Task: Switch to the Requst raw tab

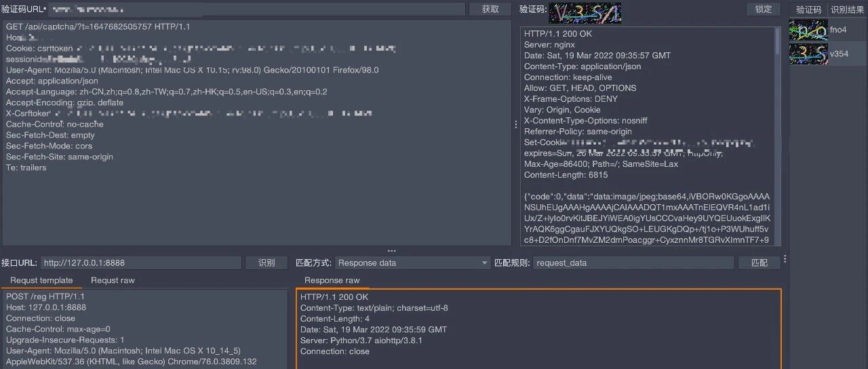Action: click(113, 280)
